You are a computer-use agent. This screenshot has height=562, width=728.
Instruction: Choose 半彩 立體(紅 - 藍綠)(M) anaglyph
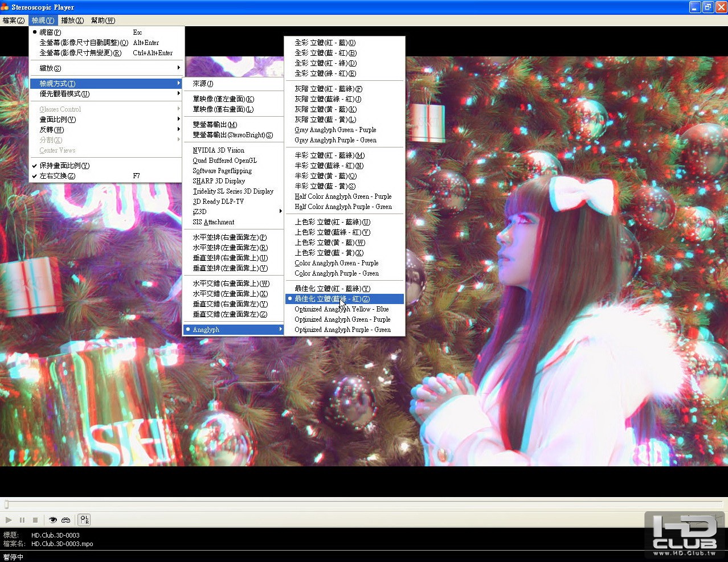[x=345, y=155]
